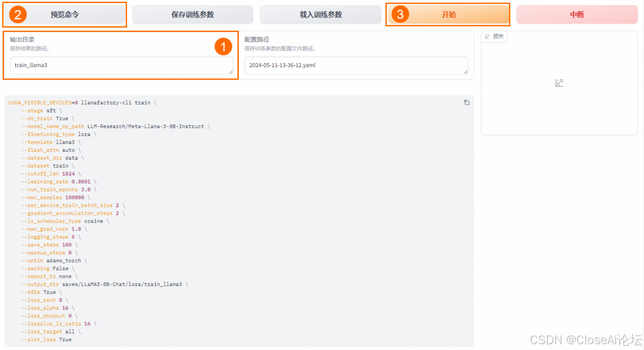644x350 pixels.
Task: Click the "--plot_loss True" line
Action: [x=46, y=339]
